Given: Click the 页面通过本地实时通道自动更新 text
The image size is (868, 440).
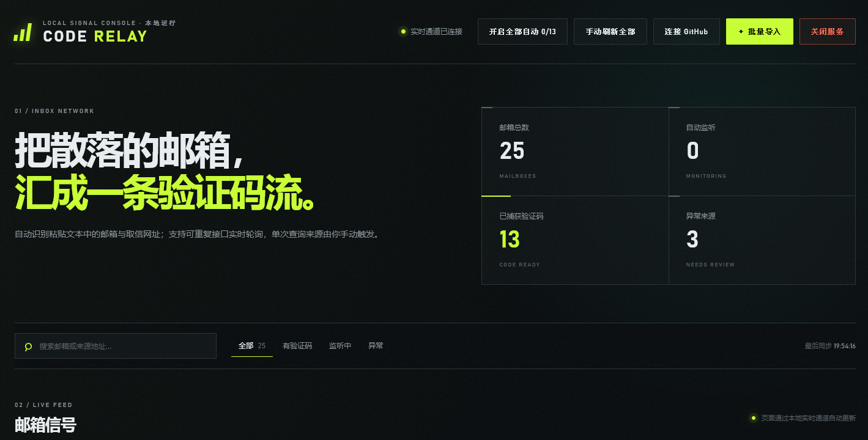Looking at the screenshot, I should click(809, 418).
